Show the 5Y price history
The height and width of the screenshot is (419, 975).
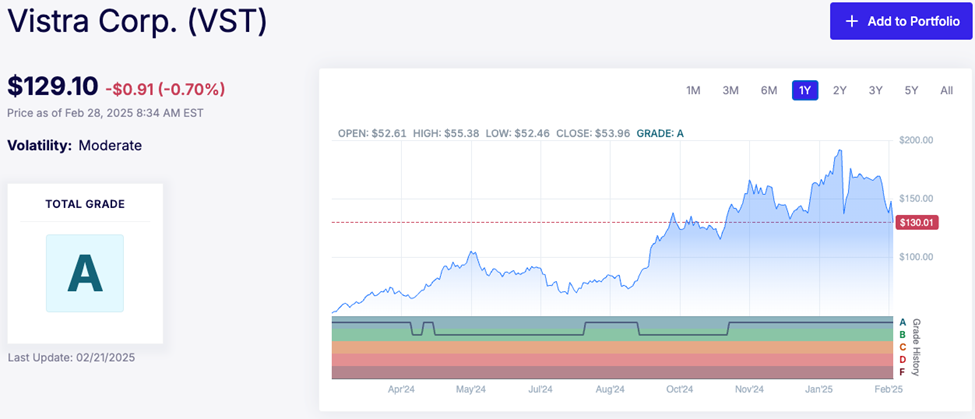(911, 91)
